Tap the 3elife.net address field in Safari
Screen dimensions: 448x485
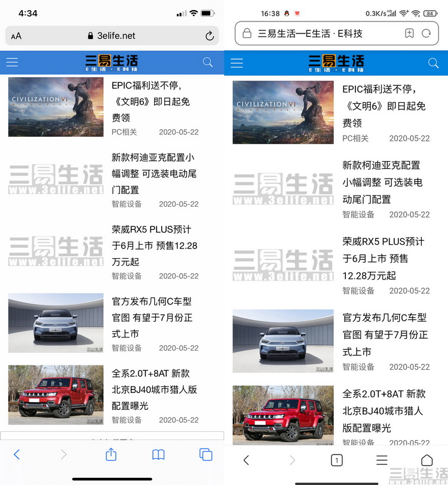pyautogui.click(x=112, y=36)
